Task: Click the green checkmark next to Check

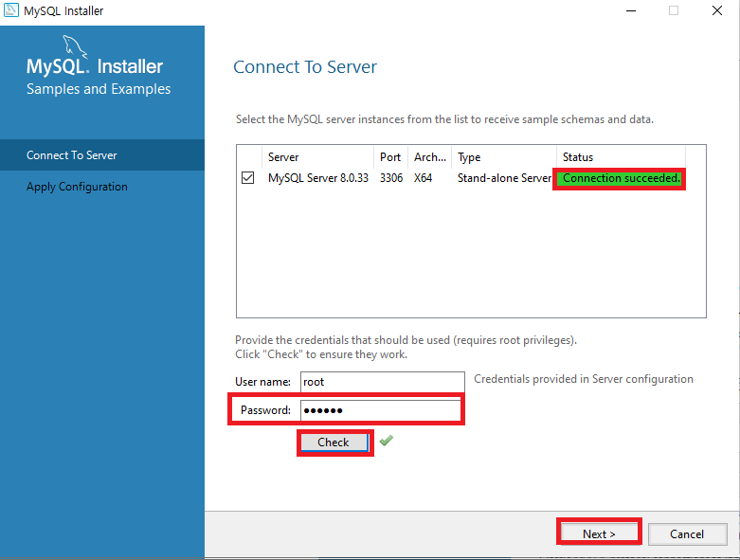Action: point(386,441)
